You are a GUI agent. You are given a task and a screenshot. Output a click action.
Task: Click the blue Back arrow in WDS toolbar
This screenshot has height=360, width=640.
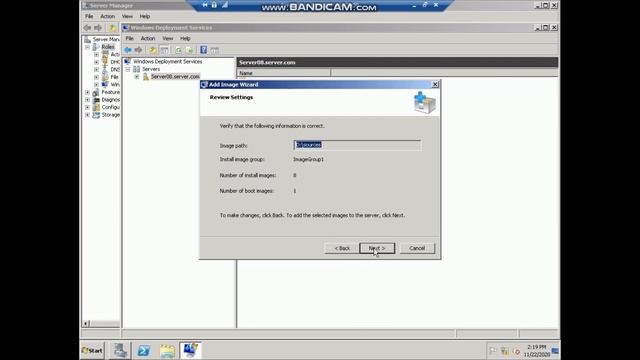coord(128,50)
